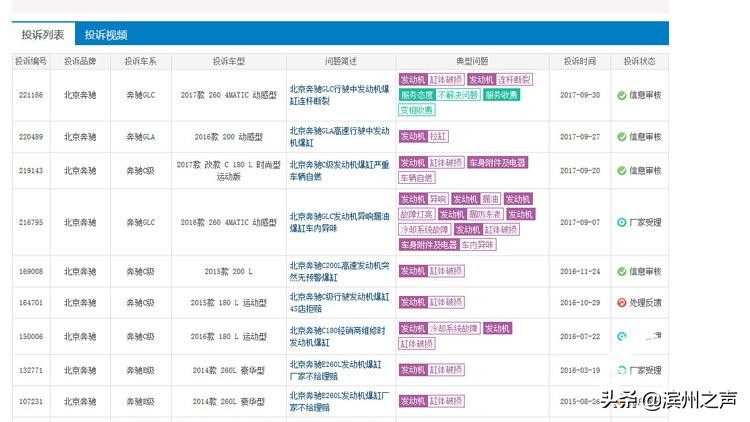This screenshot has width=750, height=422.
Task: Click the 冷却系统故障 tag in row 150006
Action: pos(453,329)
